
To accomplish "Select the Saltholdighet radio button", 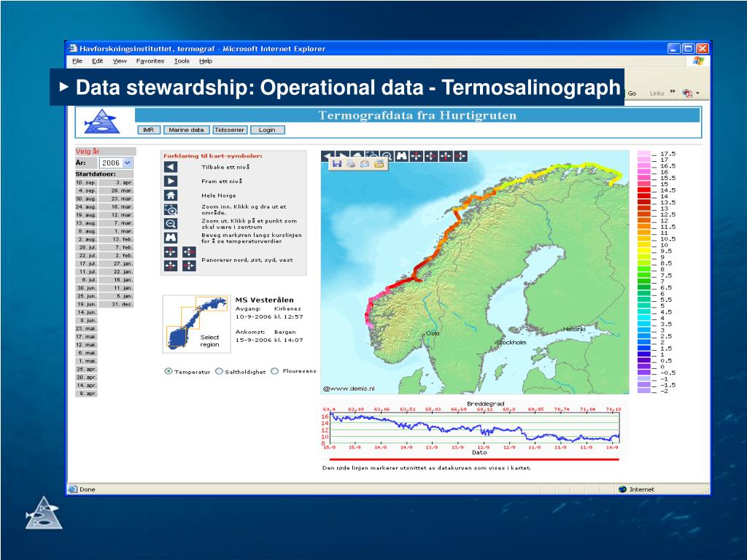I will (x=219, y=371).
